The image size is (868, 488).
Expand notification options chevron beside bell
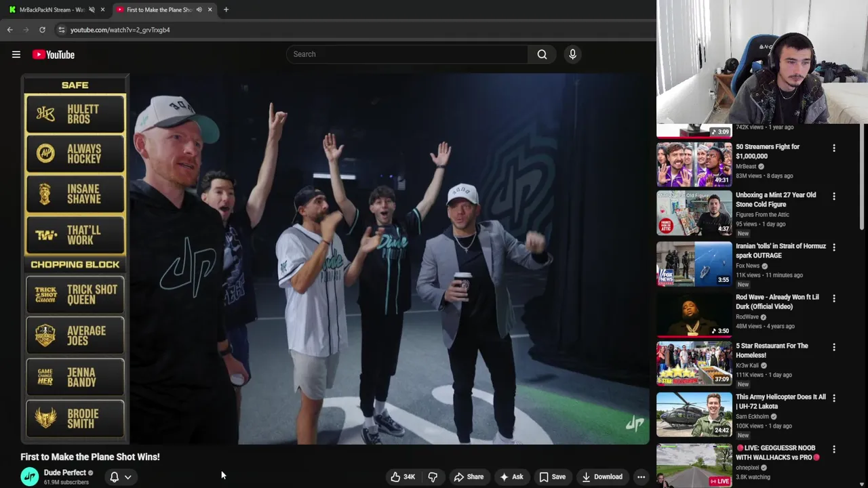pos(127,477)
